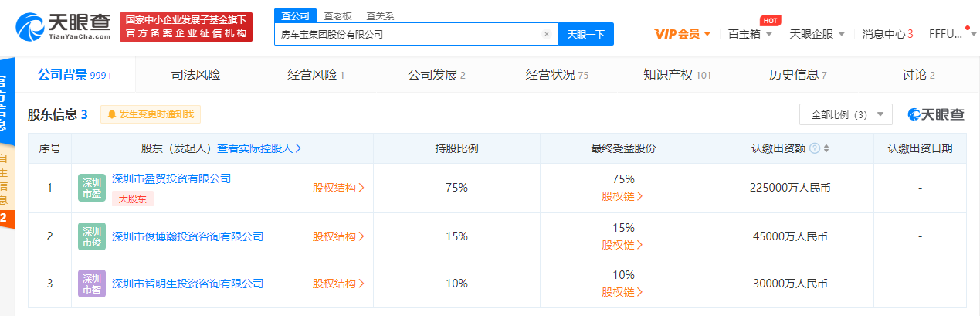Click the 45000万人民币 cell
Viewport: 980px width, 316px height.
(x=790, y=236)
